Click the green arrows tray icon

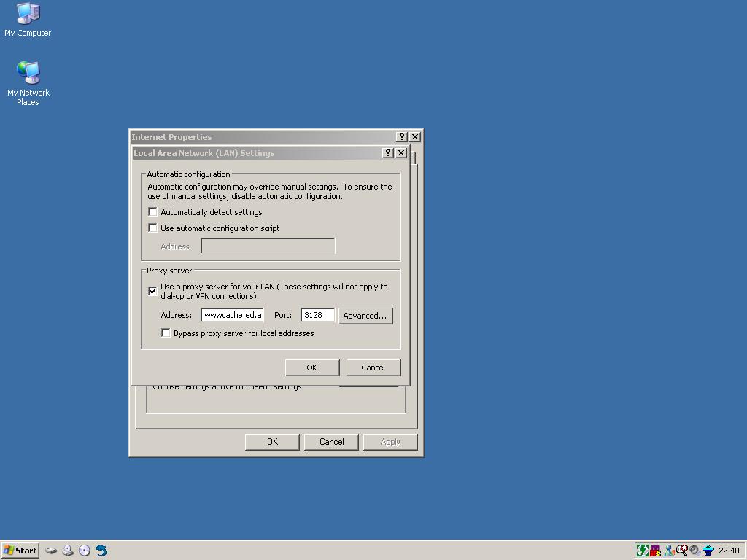click(642, 551)
